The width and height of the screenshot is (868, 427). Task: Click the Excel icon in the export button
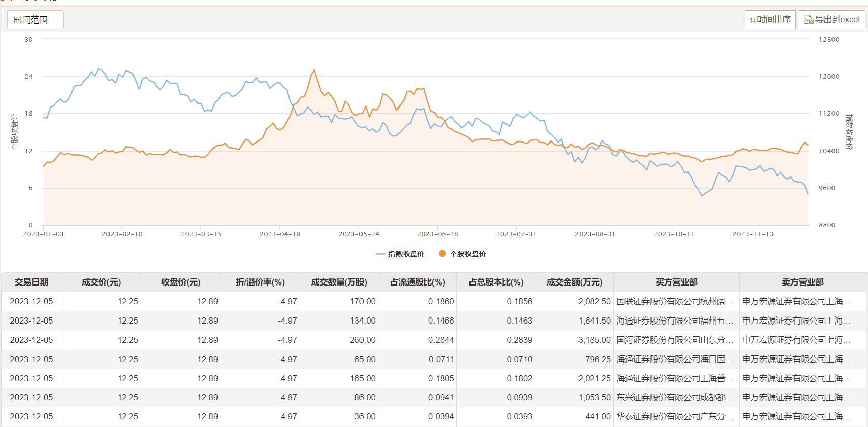coord(808,20)
